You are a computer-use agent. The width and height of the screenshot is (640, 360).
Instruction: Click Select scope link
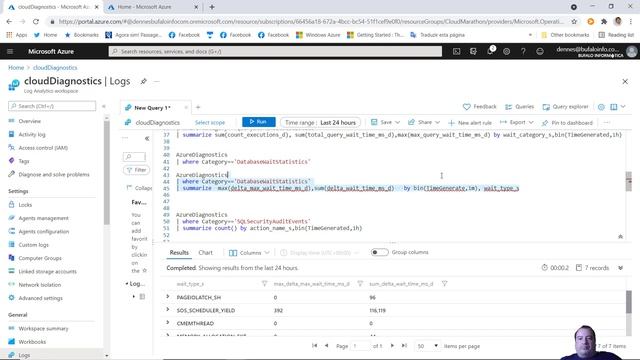point(210,122)
